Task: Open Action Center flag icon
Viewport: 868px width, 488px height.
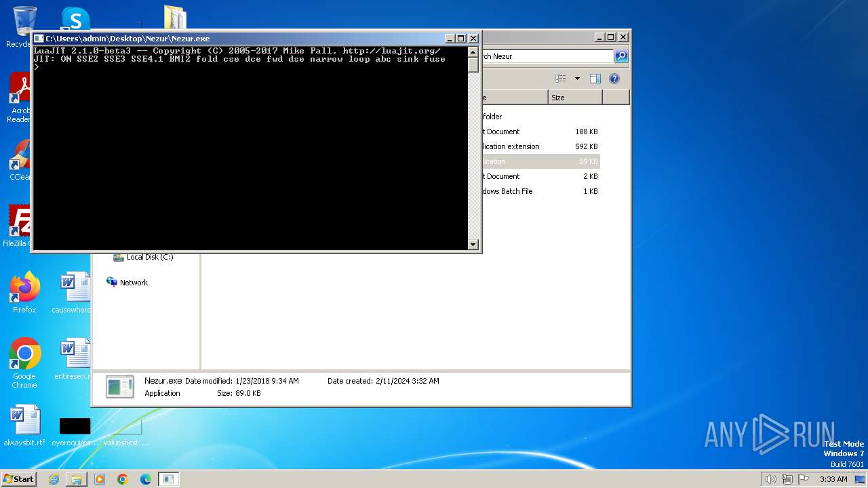Action: click(x=803, y=479)
